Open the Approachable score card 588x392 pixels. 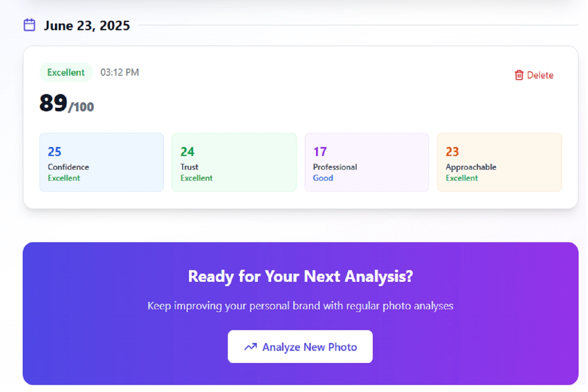tap(499, 162)
